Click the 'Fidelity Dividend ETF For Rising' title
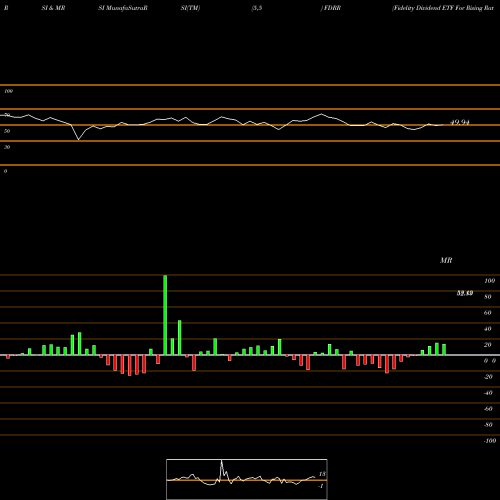Screen dimensions: 500x500 point(437,8)
